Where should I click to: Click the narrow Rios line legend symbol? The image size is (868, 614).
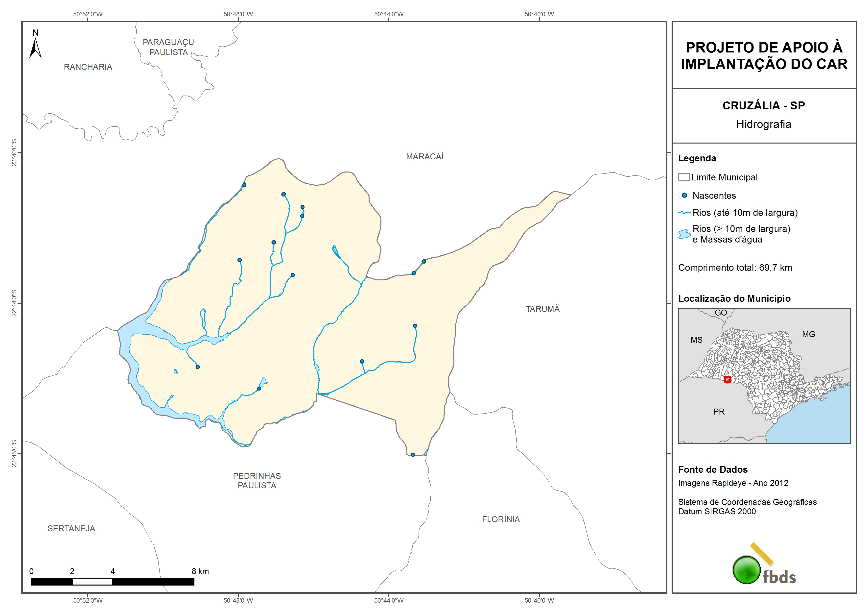[684, 213]
